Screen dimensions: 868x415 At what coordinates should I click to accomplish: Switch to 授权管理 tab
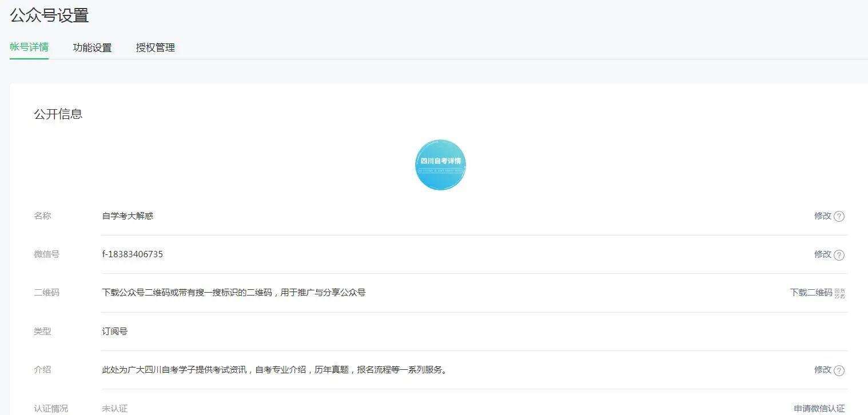point(156,47)
